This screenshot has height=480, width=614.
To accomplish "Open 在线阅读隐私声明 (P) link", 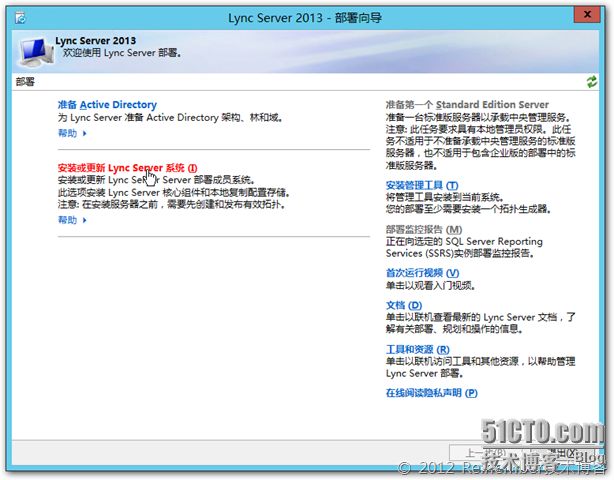I will pyautogui.click(x=431, y=393).
